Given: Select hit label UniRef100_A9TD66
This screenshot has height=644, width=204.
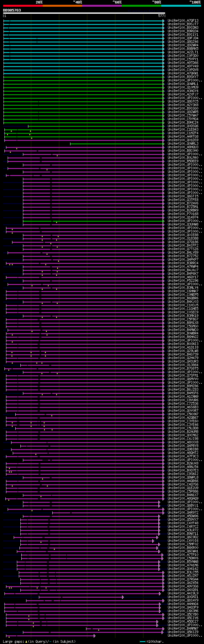Looking at the screenshot, I should point(183,63).
